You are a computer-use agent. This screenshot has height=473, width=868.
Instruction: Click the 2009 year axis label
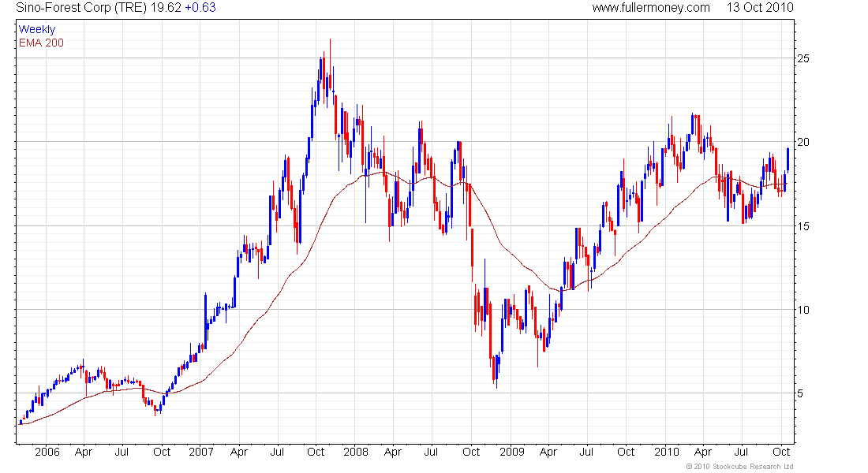point(511,452)
